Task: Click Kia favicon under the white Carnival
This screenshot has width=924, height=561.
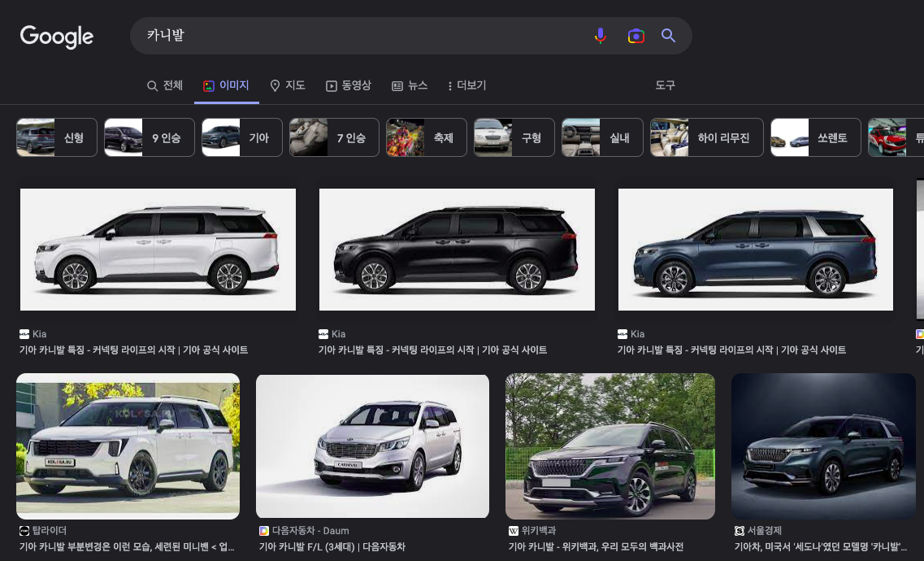Action: coord(24,334)
